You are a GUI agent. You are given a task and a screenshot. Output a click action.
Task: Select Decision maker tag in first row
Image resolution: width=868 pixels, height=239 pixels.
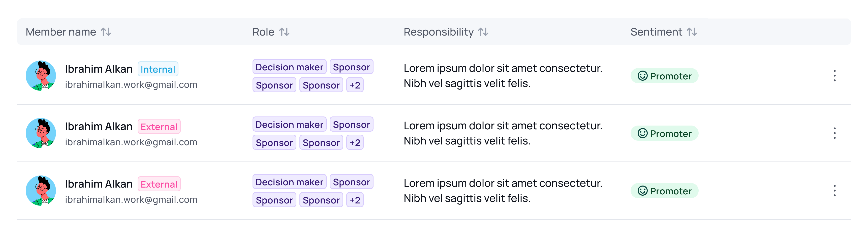289,67
